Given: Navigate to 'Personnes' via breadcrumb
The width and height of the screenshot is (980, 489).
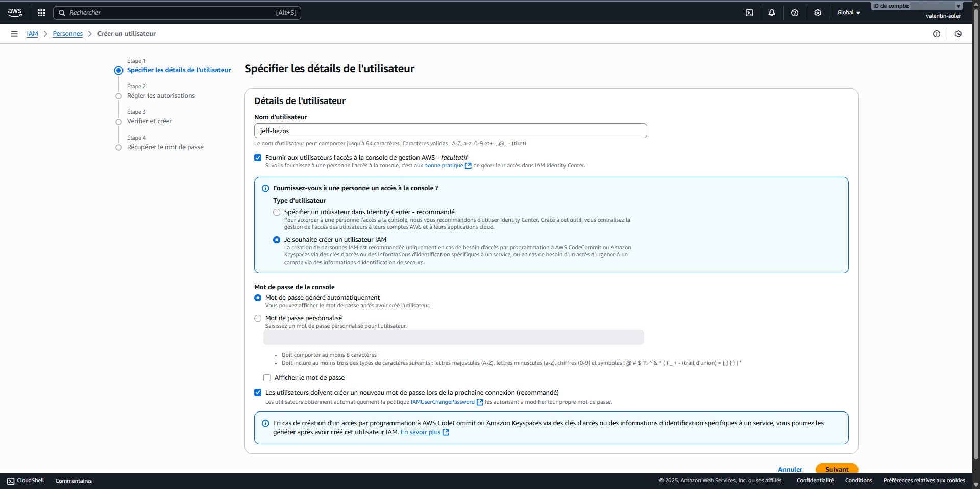Looking at the screenshot, I should pyautogui.click(x=67, y=33).
